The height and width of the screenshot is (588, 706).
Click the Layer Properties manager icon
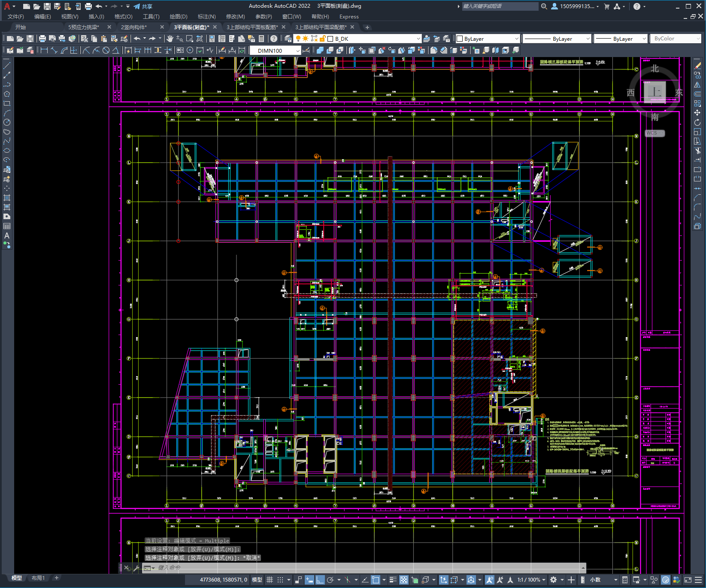288,39
